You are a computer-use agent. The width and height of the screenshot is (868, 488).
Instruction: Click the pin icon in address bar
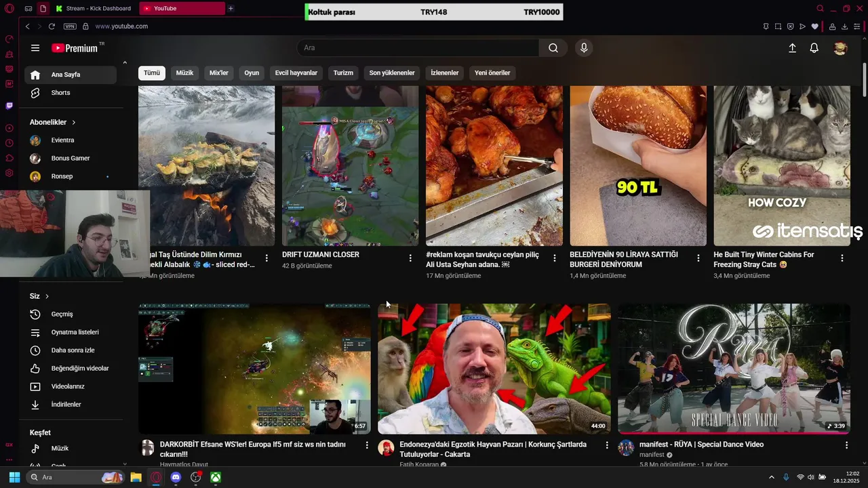(x=766, y=26)
